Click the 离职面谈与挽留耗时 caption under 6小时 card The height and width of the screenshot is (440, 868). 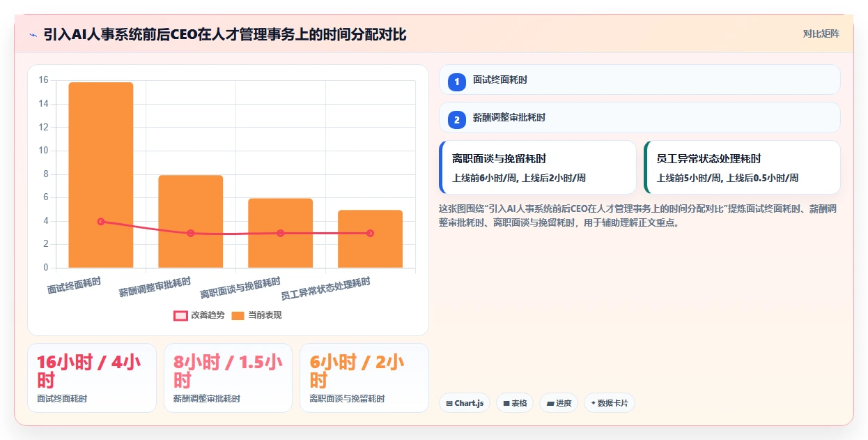347,399
